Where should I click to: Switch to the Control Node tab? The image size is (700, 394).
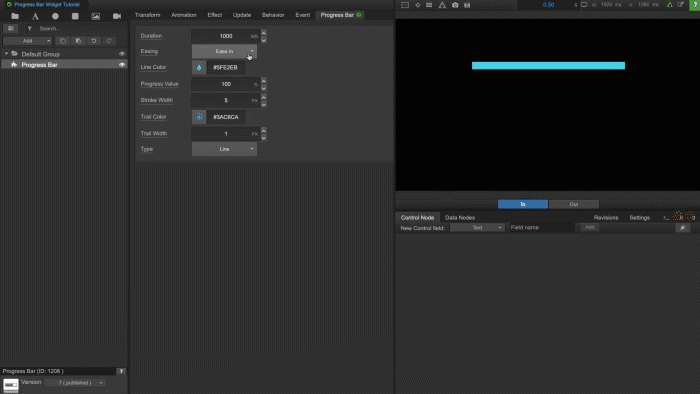coord(417,218)
